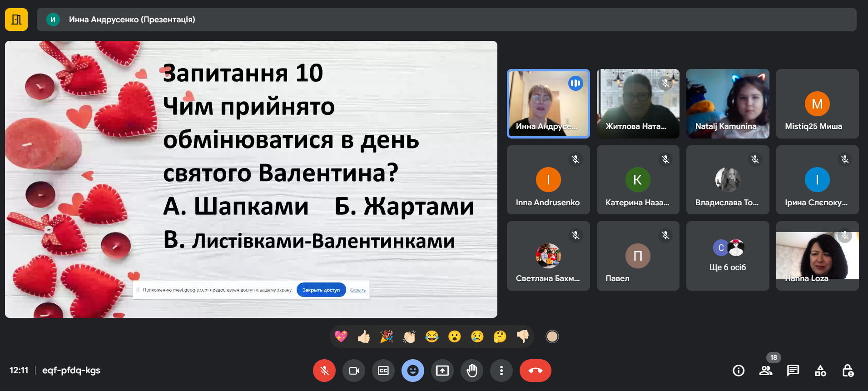Leave the call
The height and width of the screenshot is (391, 868).
pos(535,371)
